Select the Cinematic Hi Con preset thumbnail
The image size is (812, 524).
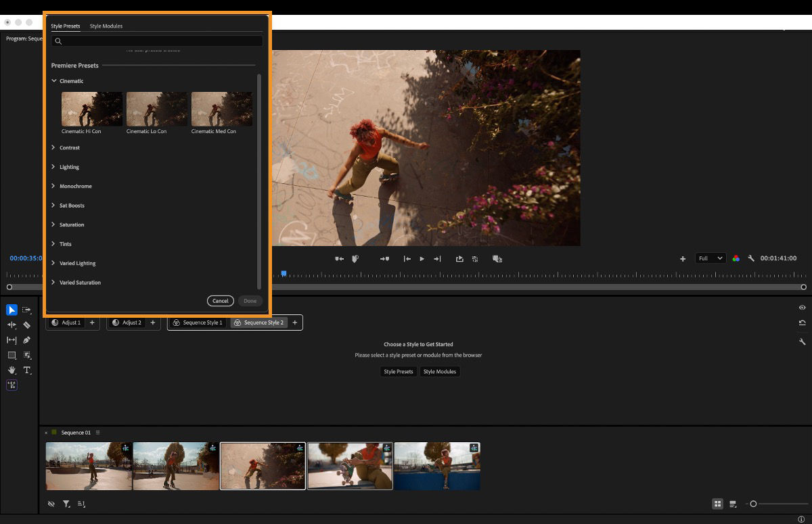[91, 109]
